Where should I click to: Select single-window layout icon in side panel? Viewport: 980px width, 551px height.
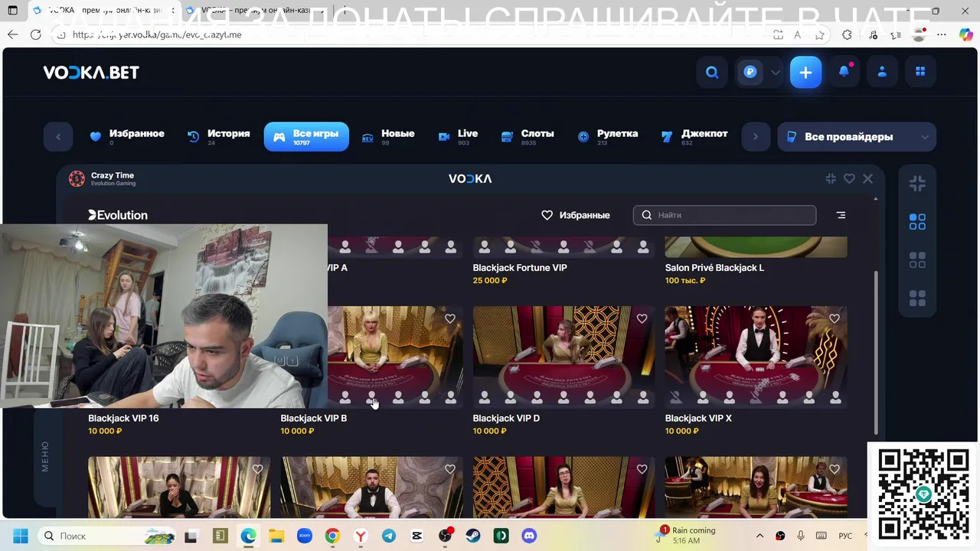[917, 184]
